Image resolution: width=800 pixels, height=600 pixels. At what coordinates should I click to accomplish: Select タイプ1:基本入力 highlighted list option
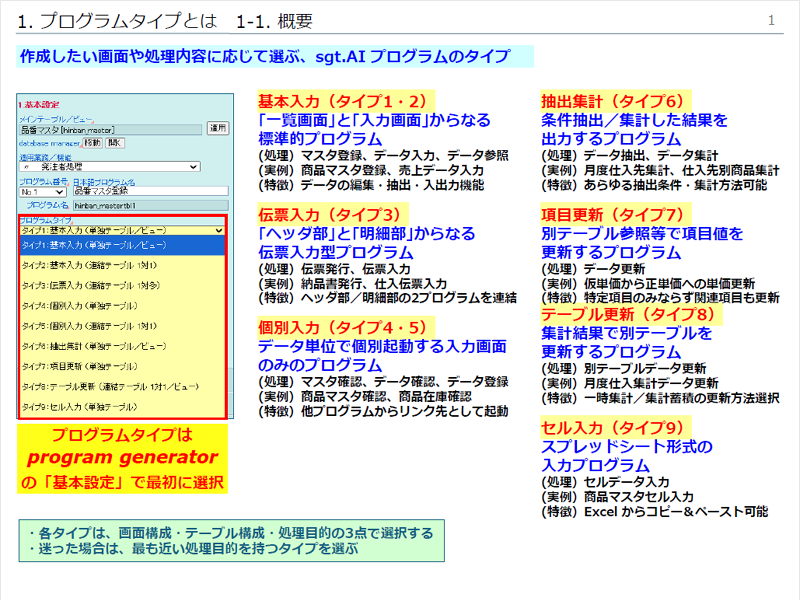[x=122, y=245]
